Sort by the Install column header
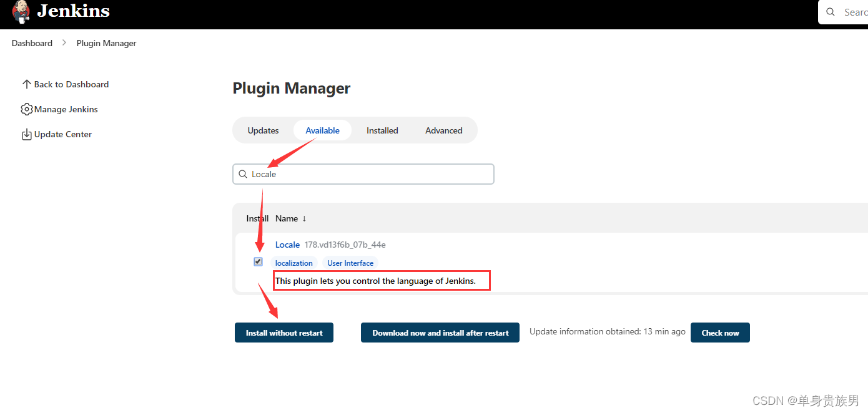868x413 pixels. coord(257,218)
